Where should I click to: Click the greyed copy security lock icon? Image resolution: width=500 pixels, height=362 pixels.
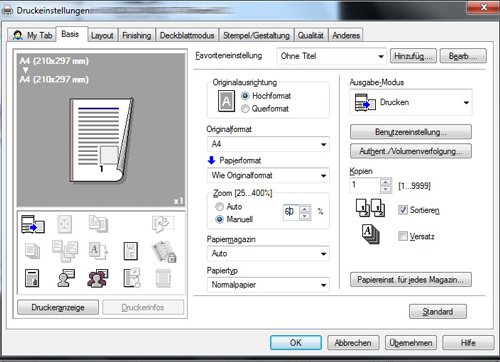(164, 251)
